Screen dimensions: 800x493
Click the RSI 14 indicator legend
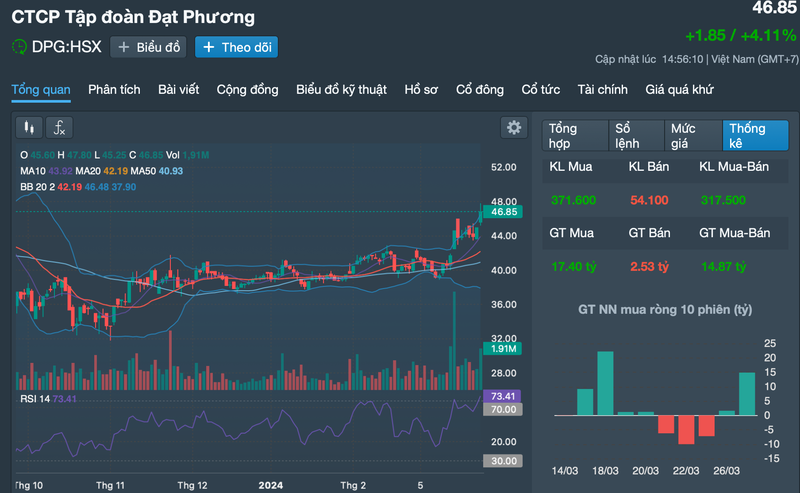(48, 399)
